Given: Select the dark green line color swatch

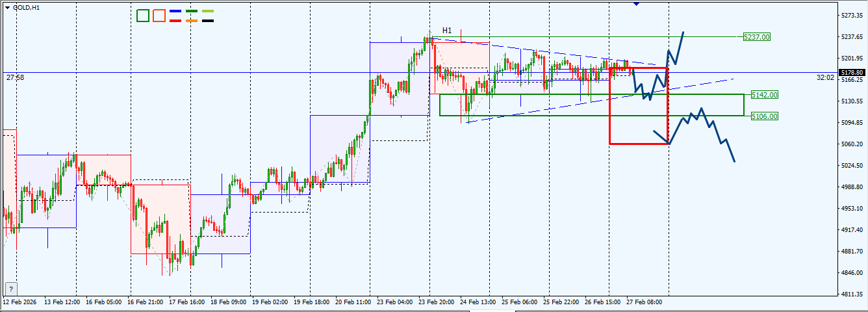Looking at the screenshot, I should (x=192, y=11).
